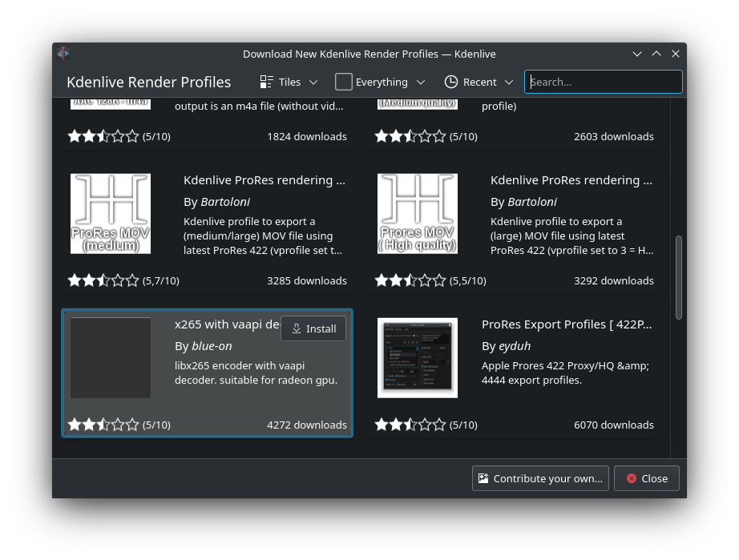
Task: Click Contribute your own button
Action: pos(540,478)
